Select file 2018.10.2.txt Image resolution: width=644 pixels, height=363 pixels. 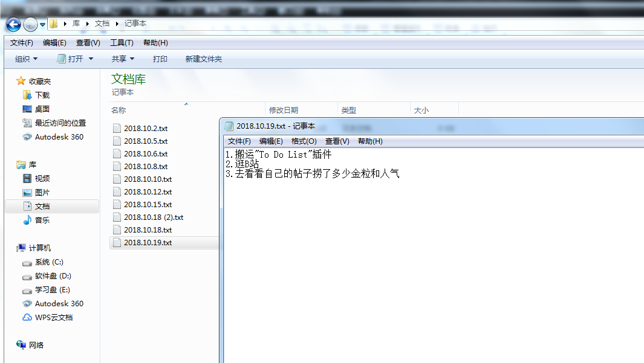(x=145, y=129)
